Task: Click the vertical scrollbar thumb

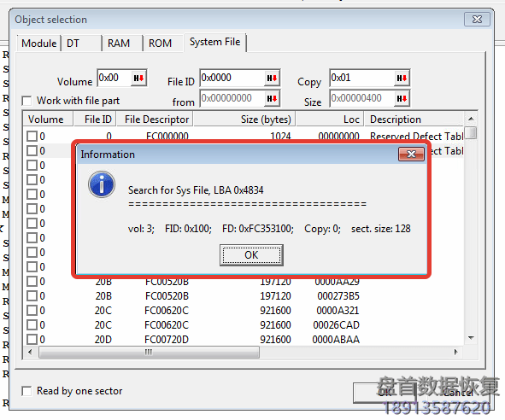Action: [471, 132]
